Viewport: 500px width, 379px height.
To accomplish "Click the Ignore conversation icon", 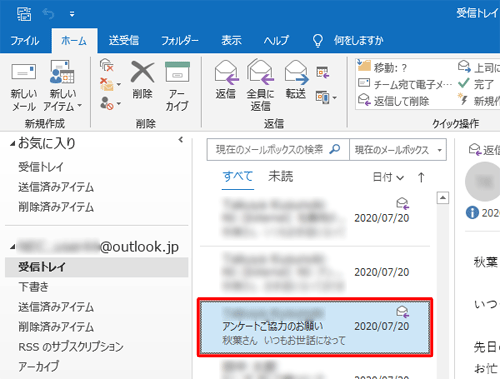I will click(107, 65).
